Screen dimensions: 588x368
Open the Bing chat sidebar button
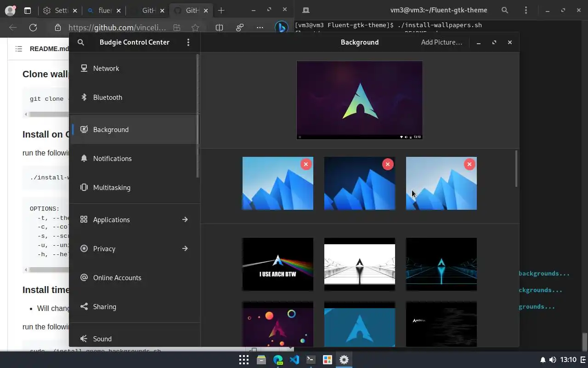(281, 28)
